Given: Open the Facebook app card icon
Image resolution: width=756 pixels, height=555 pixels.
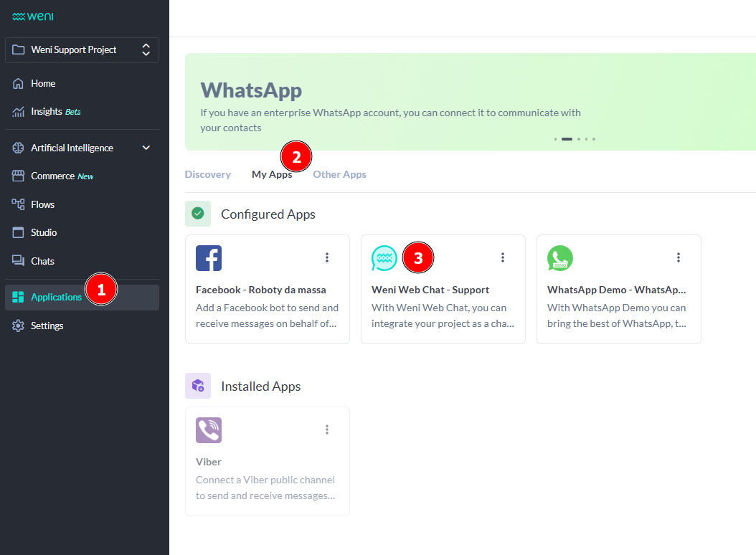Looking at the screenshot, I should tap(209, 257).
